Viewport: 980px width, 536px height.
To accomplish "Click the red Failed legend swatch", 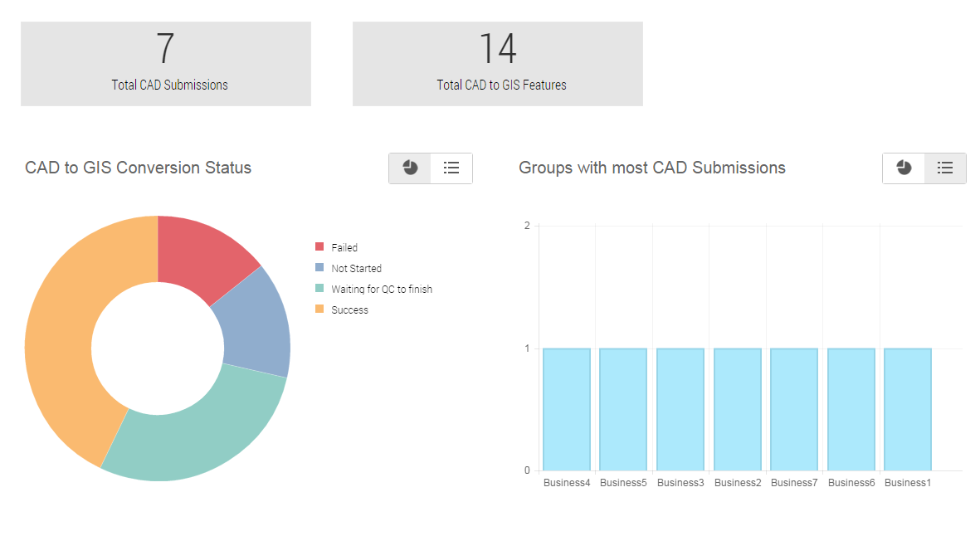I will [x=319, y=247].
